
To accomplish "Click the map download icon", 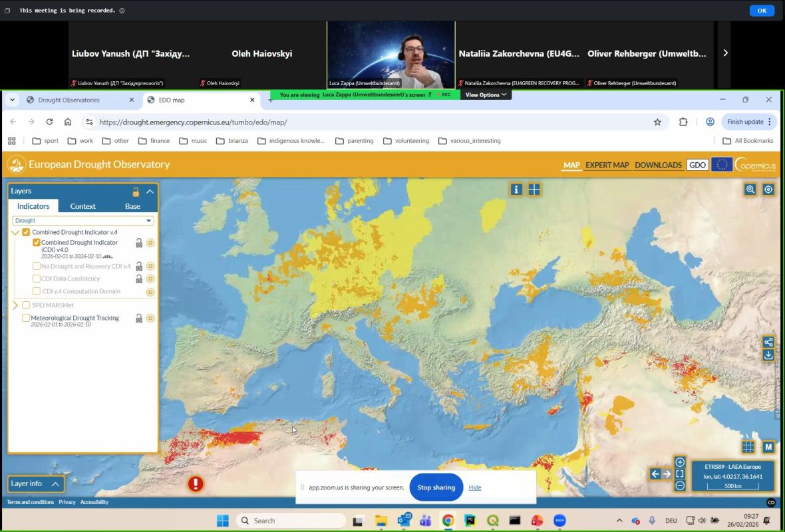I will [768, 355].
